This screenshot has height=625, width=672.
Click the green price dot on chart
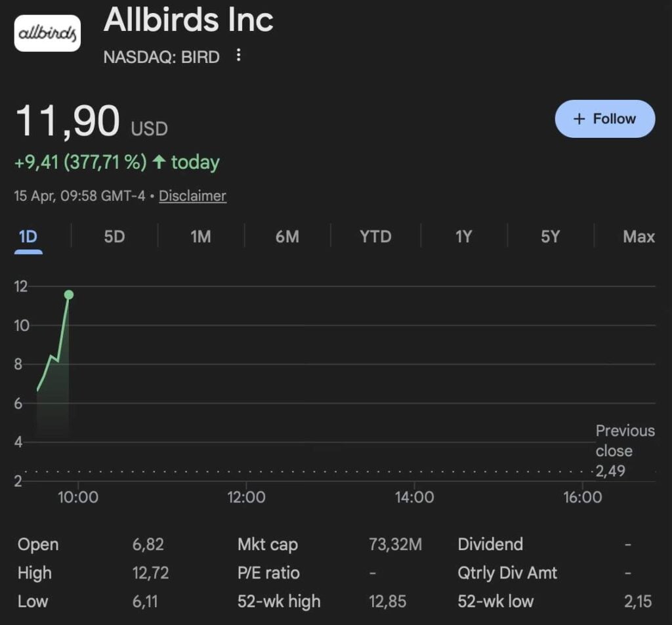coord(69,295)
